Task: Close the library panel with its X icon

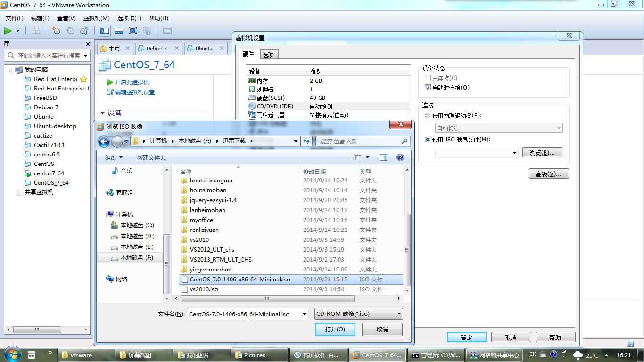Action: [88, 44]
